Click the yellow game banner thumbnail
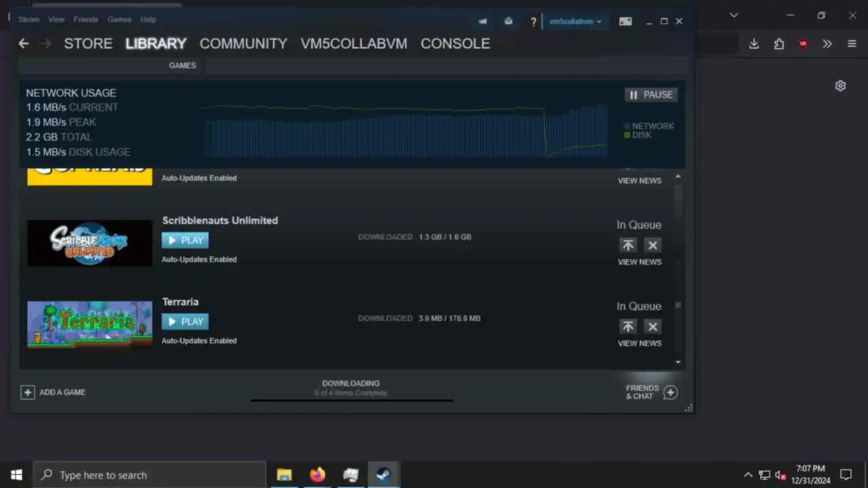The height and width of the screenshot is (488, 868). [90, 177]
